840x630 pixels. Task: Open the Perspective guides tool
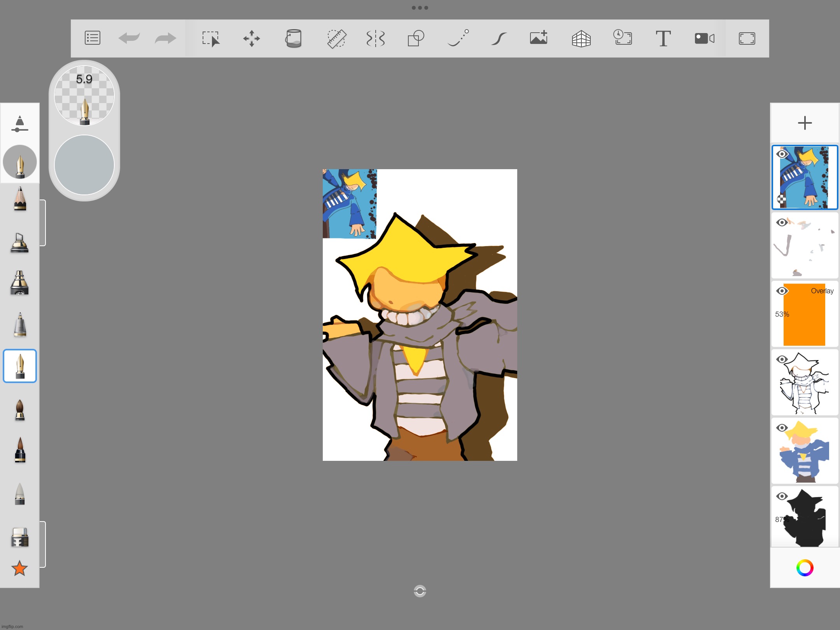coord(581,38)
